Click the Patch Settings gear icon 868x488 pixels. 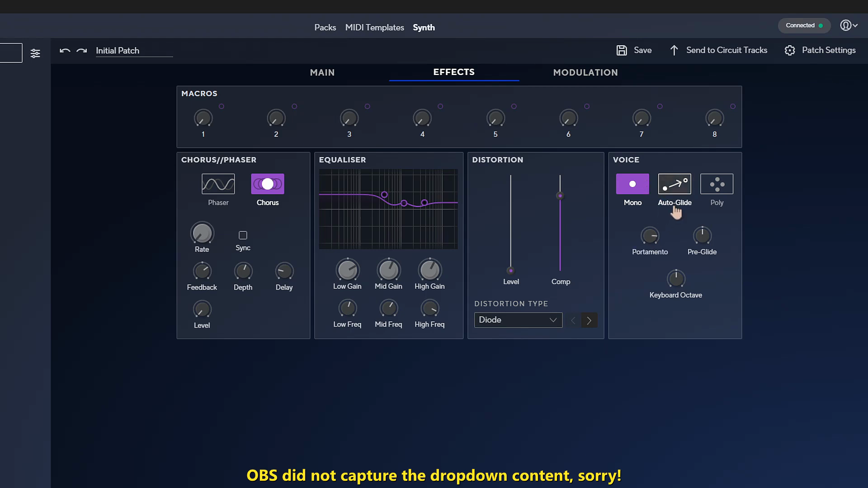click(790, 50)
